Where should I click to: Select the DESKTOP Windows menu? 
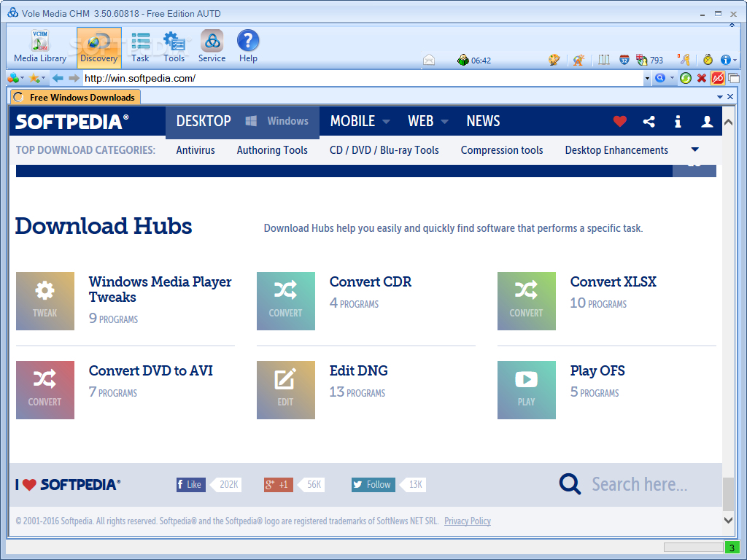[x=242, y=122]
